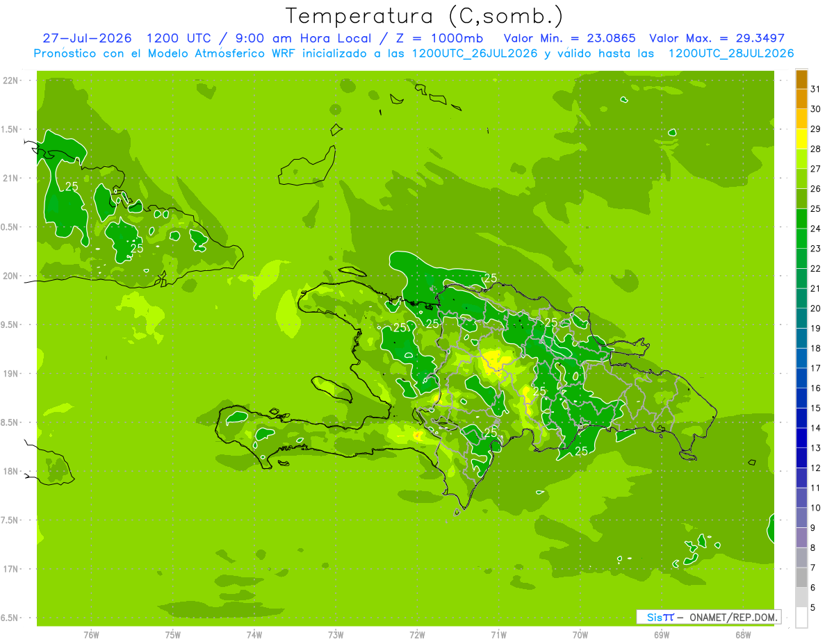Click the longitude axis label "72W"
The height and width of the screenshot is (644, 834).
tap(417, 636)
